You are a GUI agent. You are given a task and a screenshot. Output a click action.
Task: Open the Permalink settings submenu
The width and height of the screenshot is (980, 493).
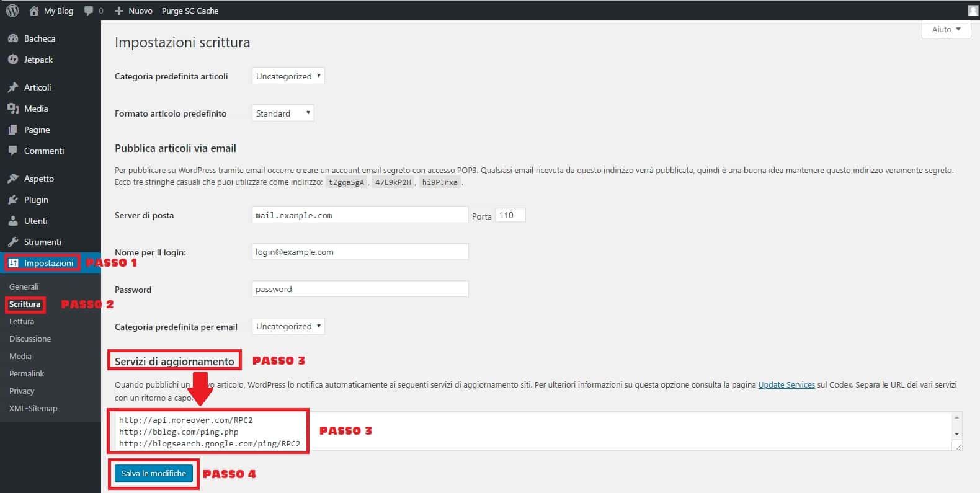click(x=27, y=373)
